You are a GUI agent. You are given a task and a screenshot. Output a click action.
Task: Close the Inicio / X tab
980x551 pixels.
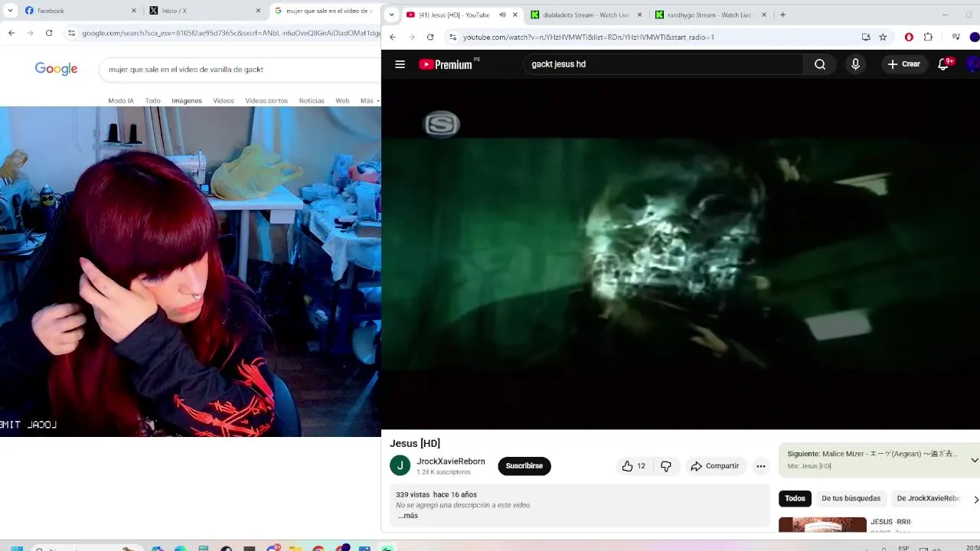(x=258, y=11)
